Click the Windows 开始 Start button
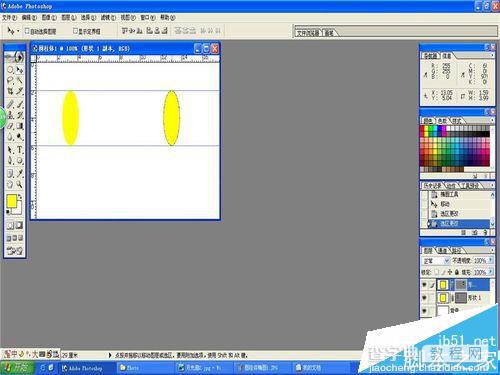 17,368
